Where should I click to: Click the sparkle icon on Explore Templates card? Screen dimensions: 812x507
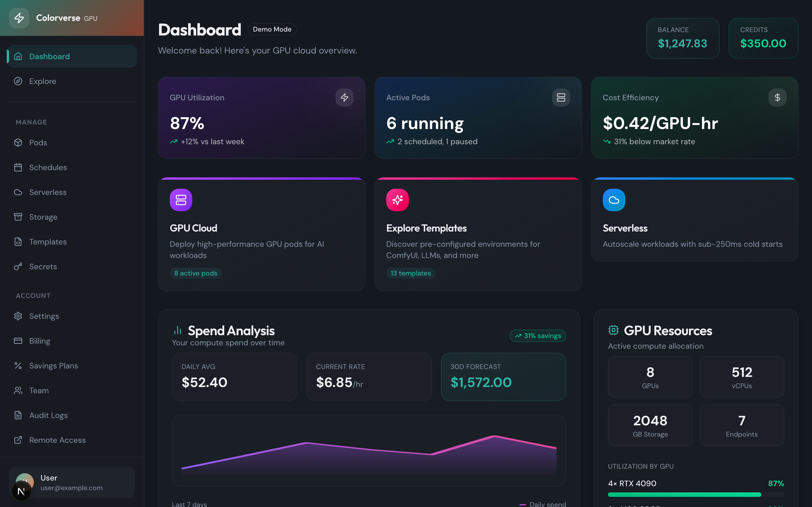pyautogui.click(x=397, y=200)
